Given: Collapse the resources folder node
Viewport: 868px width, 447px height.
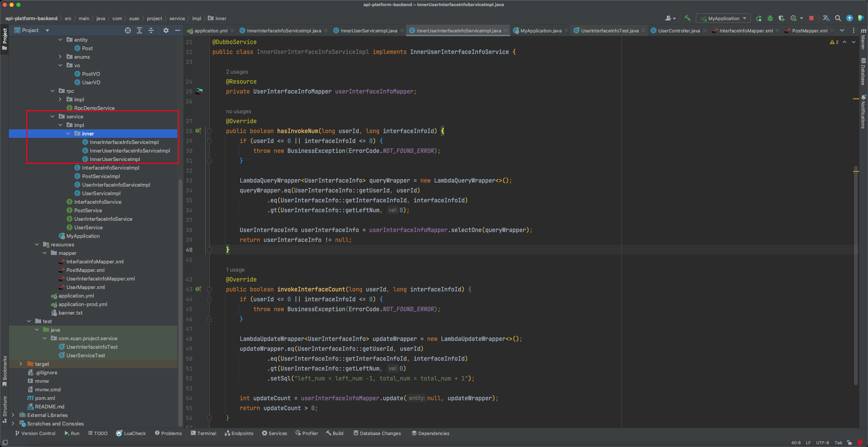Looking at the screenshot, I should click(x=37, y=244).
